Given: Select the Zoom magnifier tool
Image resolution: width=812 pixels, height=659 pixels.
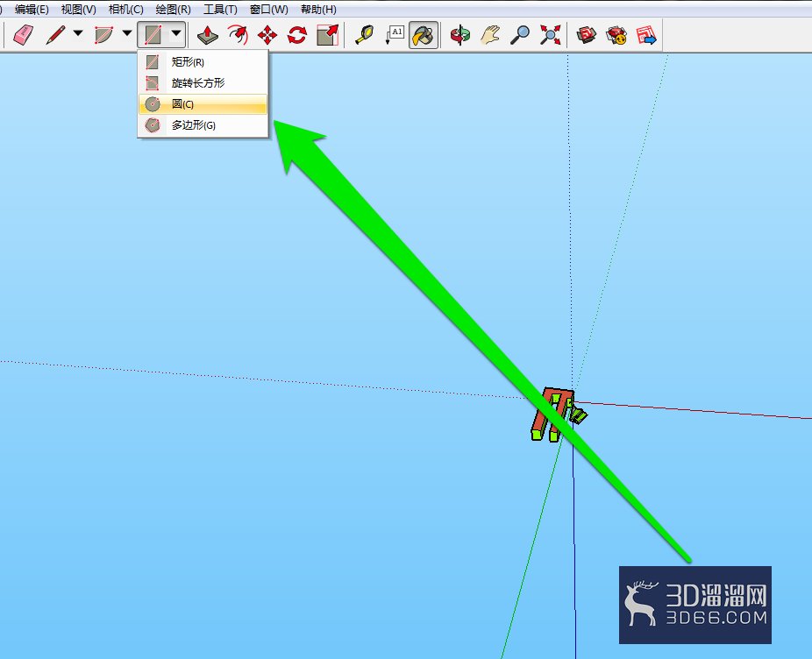Looking at the screenshot, I should coord(519,35).
